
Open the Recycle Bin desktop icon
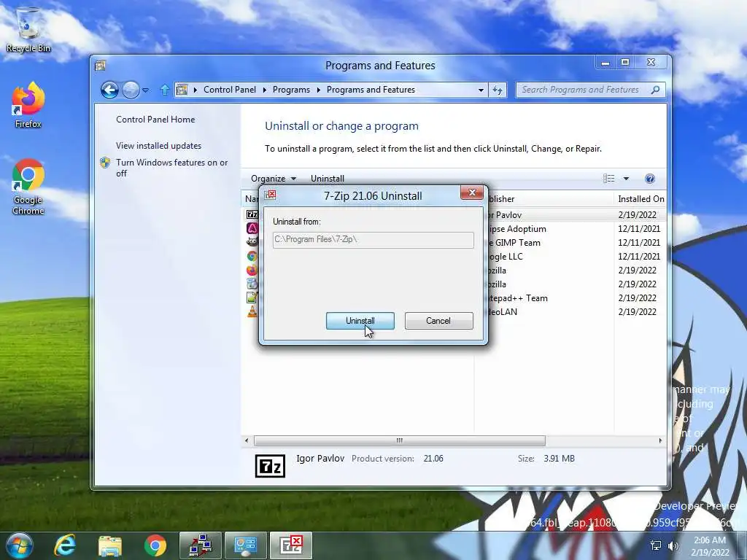click(28, 29)
